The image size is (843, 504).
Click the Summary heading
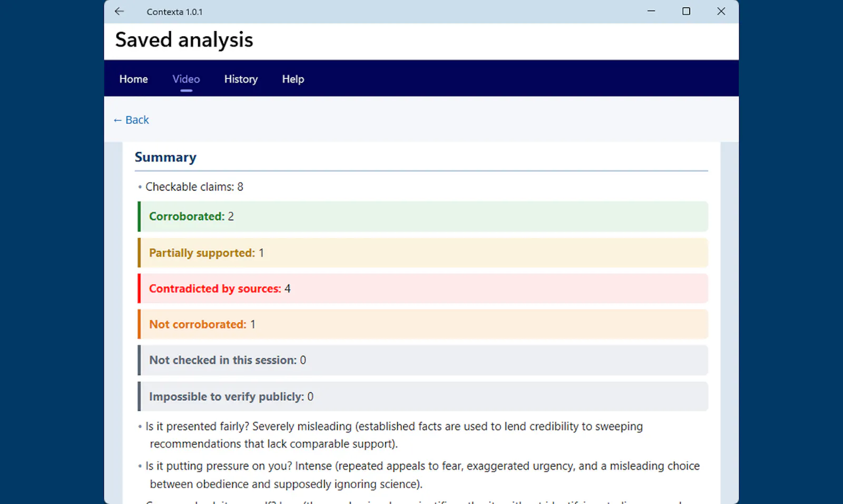tap(165, 157)
